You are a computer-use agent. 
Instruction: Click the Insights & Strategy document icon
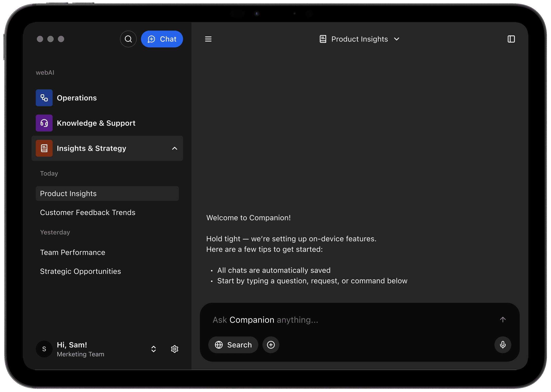pyautogui.click(x=44, y=148)
